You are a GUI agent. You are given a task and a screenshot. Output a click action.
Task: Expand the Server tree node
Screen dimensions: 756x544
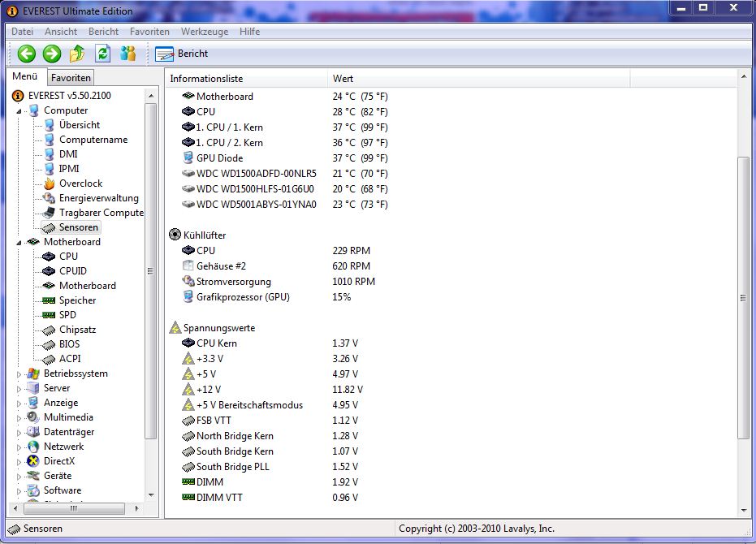coord(19,389)
